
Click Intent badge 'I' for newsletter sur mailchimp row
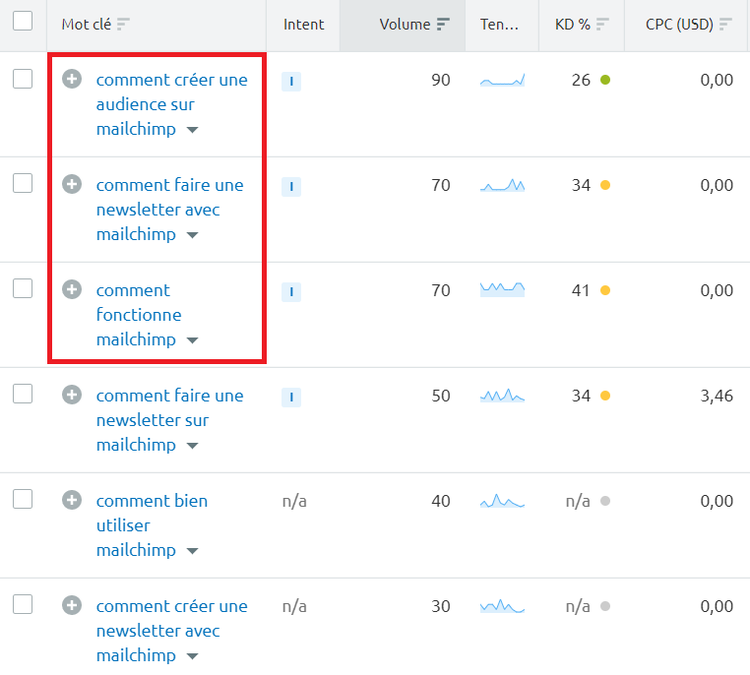pos(291,397)
